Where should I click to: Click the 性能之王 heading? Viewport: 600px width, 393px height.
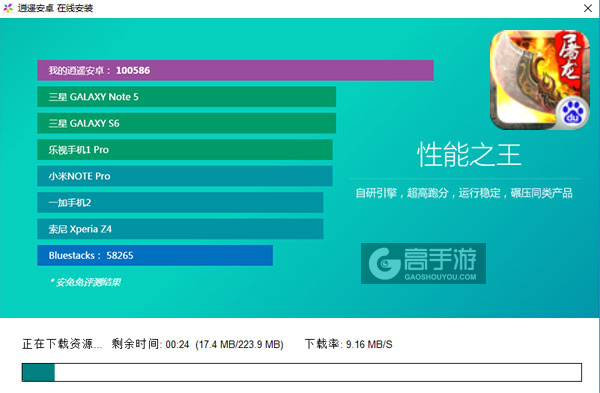[x=469, y=155]
